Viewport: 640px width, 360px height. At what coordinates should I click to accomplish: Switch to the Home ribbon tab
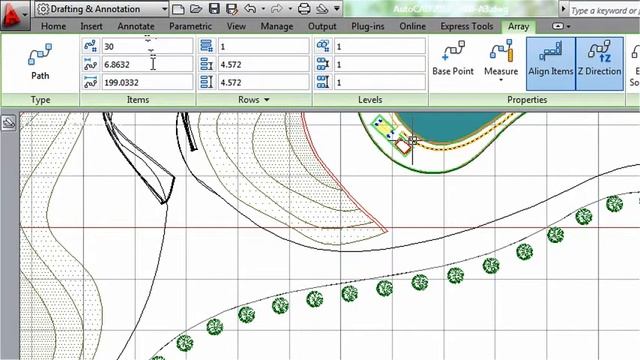tap(53, 26)
